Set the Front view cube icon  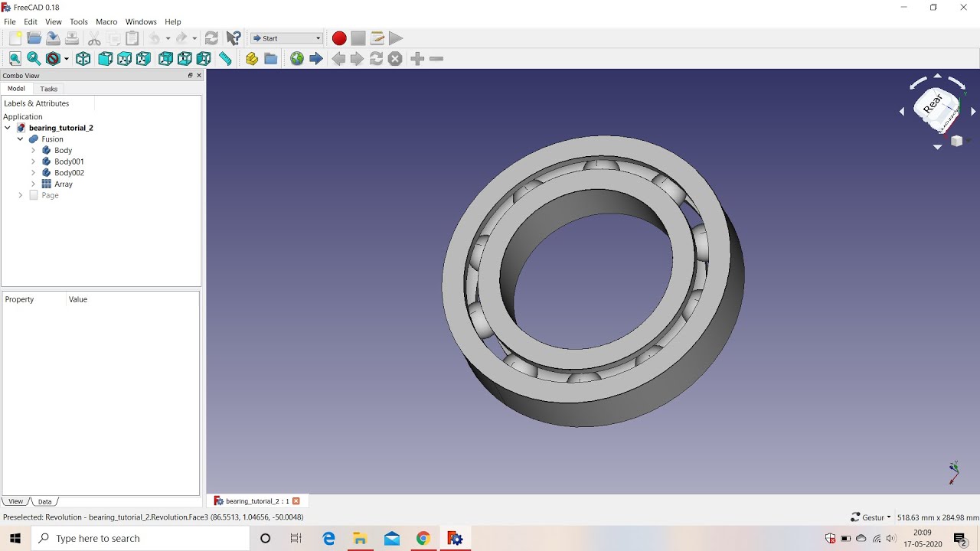106,59
